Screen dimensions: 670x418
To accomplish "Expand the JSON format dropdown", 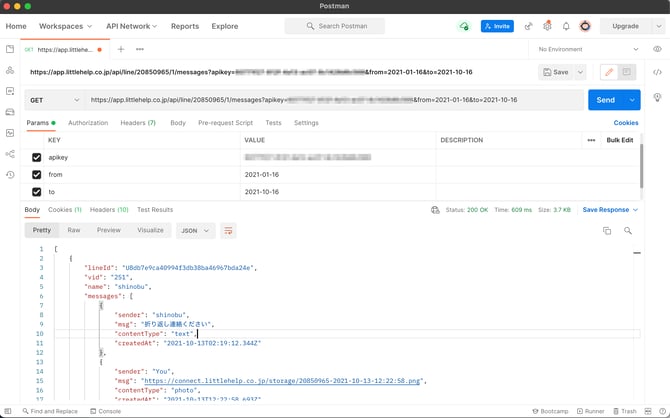I will click(195, 230).
